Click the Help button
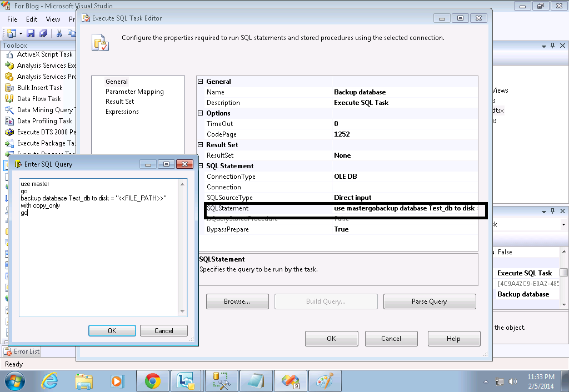The image size is (569, 392). click(x=453, y=339)
